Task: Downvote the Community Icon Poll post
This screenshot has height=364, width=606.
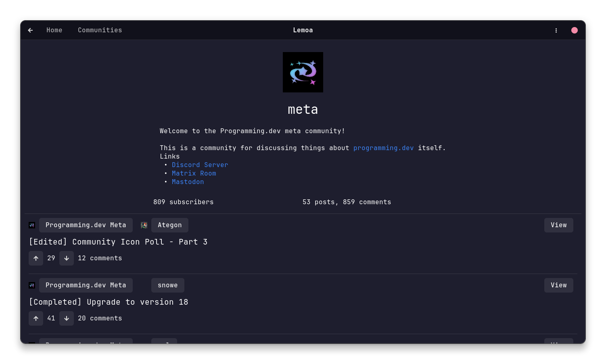Action: coord(67,258)
